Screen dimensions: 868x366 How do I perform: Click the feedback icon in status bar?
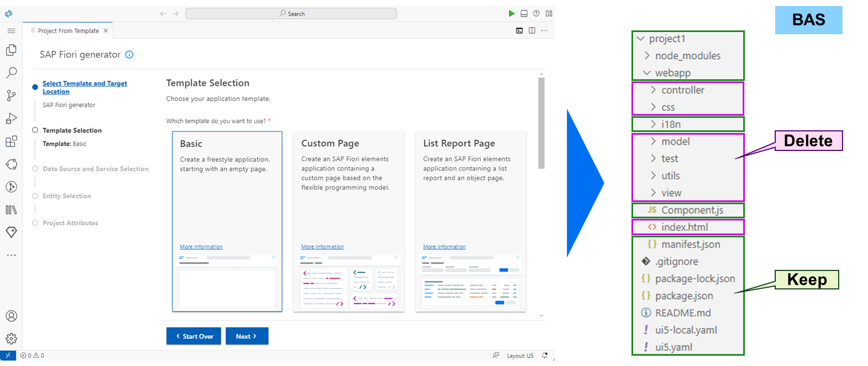[x=496, y=356]
